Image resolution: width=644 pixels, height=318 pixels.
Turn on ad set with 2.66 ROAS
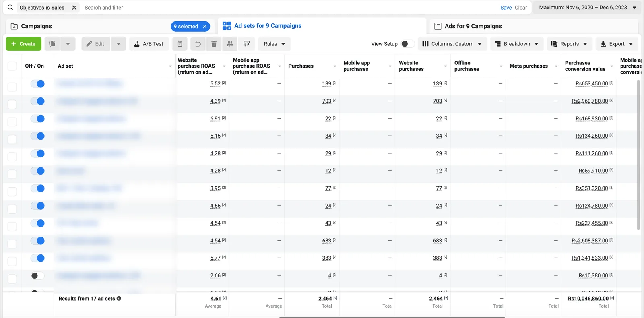37,275
